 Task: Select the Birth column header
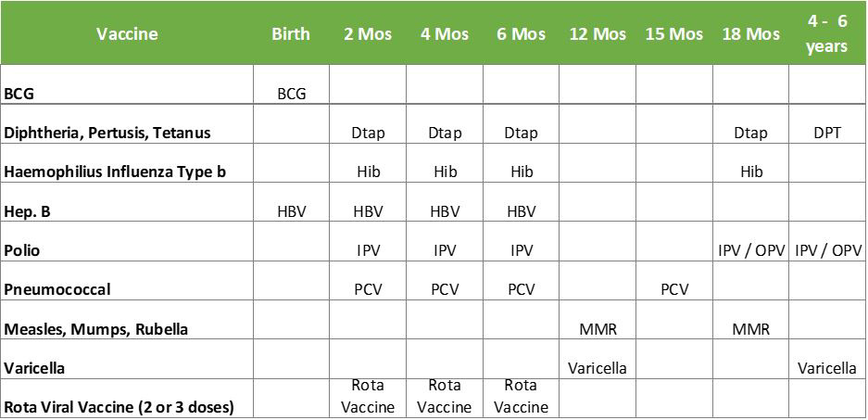[x=290, y=34]
